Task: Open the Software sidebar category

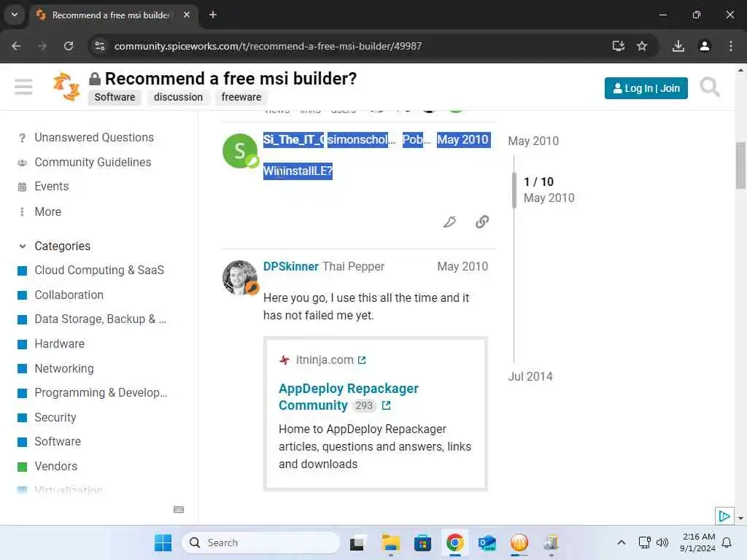Action: click(x=57, y=442)
